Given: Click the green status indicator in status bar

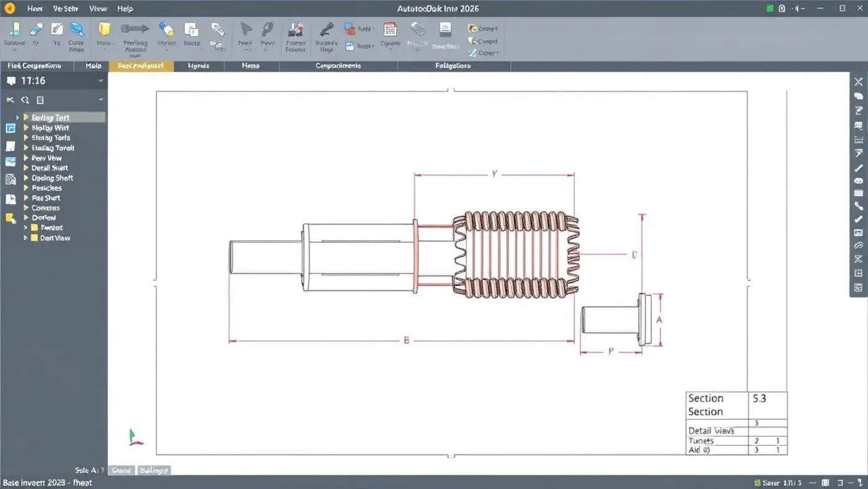Looking at the screenshot, I should pyautogui.click(x=758, y=483).
